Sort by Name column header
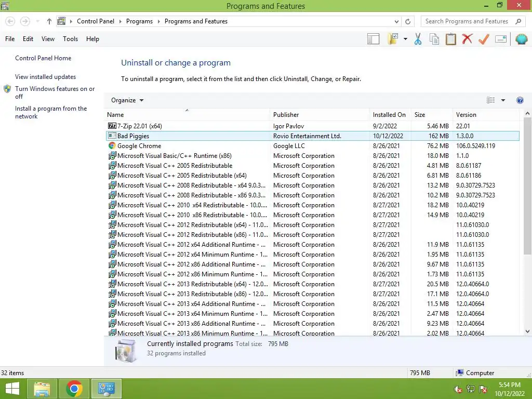Screen dimensions: 532x399 click(x=187, y=115)
